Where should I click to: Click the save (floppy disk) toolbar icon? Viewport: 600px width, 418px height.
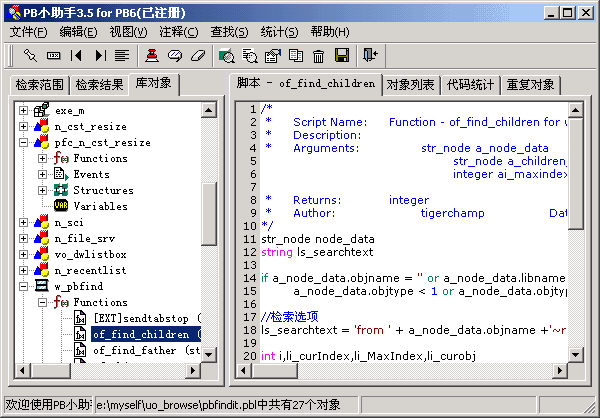[x=341, y=55]
